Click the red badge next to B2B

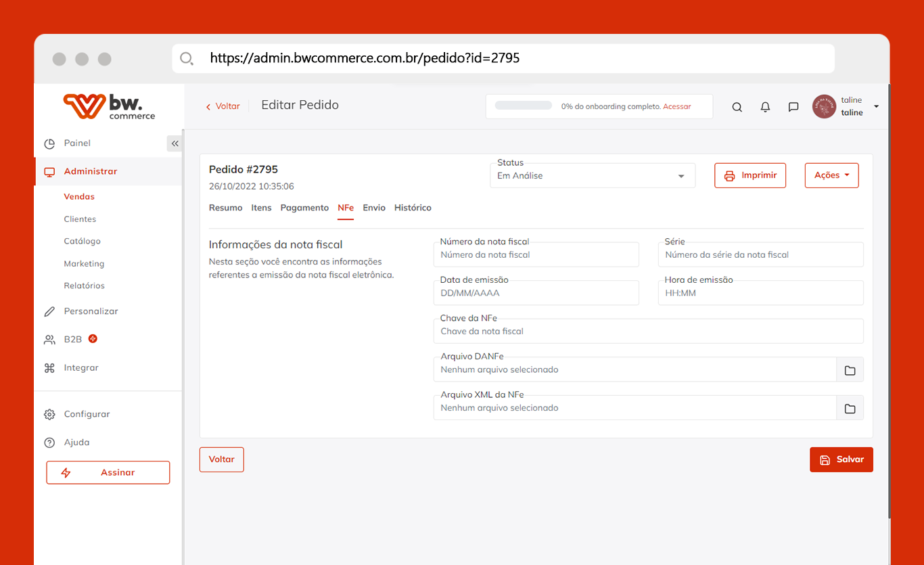click(93, 338)
